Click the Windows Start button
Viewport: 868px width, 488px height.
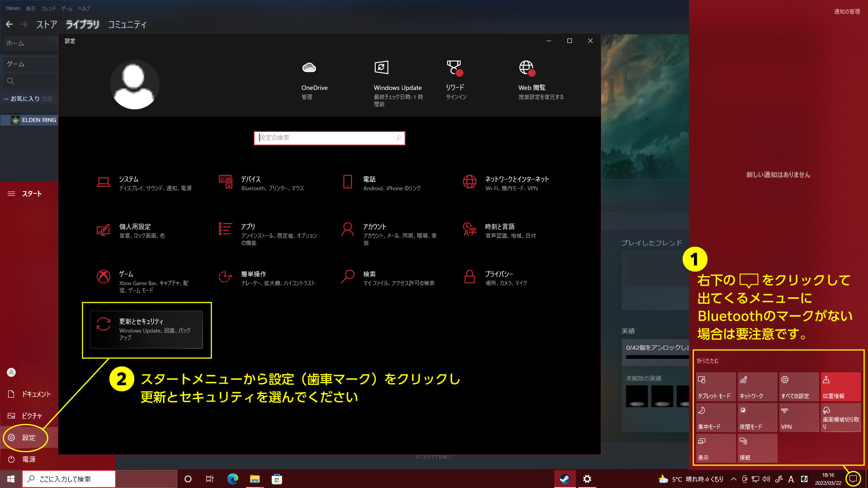tap(11, 479)
